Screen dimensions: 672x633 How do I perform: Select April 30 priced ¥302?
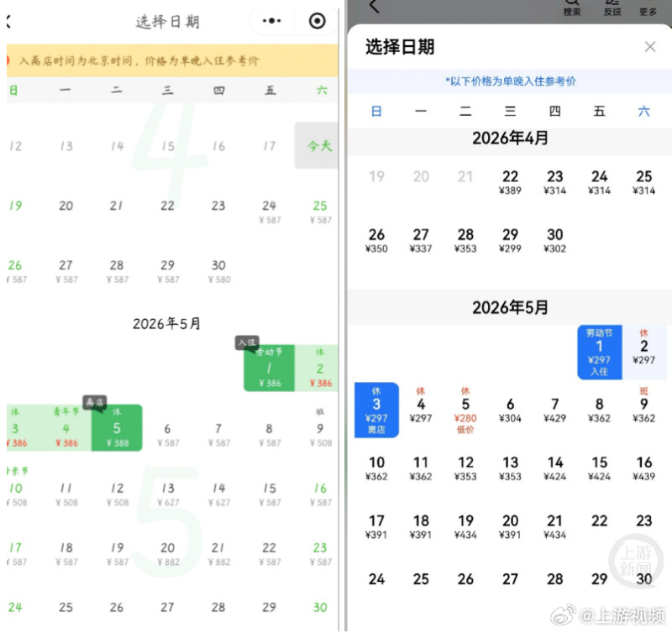pos(554,241)
